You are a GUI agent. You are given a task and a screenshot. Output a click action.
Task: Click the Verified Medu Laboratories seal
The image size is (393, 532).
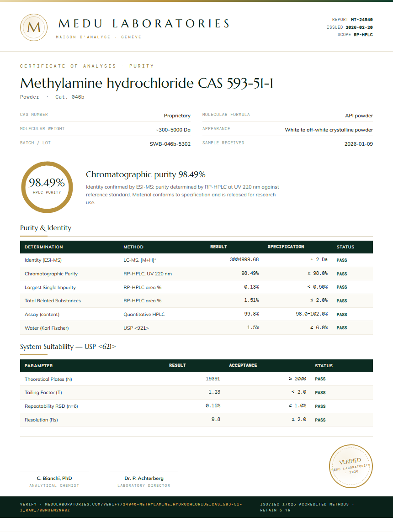pos(351,466)
